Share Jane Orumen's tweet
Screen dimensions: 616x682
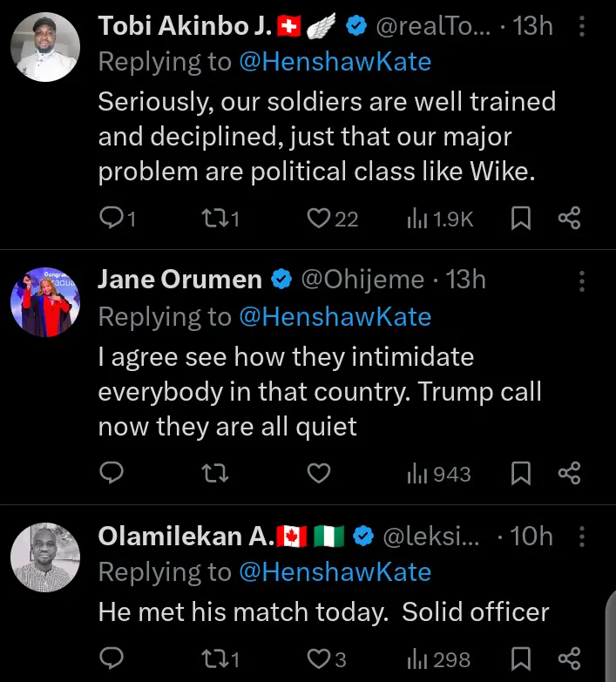coord(569,473)
